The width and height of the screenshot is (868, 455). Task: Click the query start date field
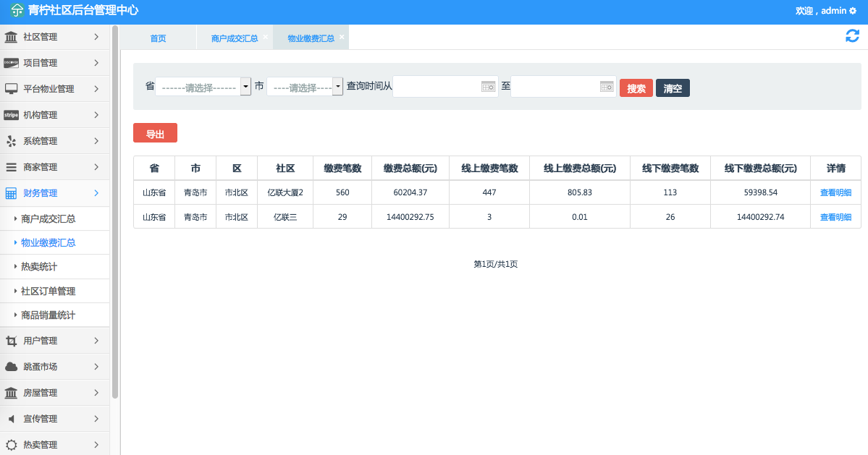click(x=445, y=87)
